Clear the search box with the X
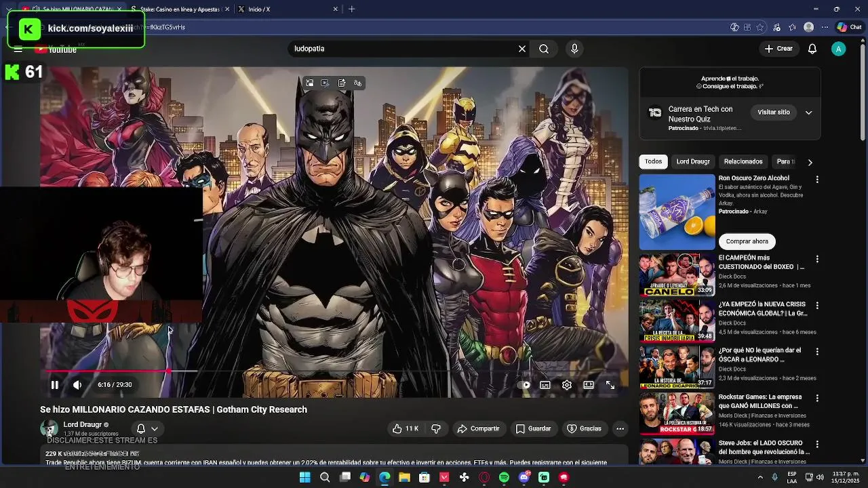The image size is (868, 488). click(522, 49)
